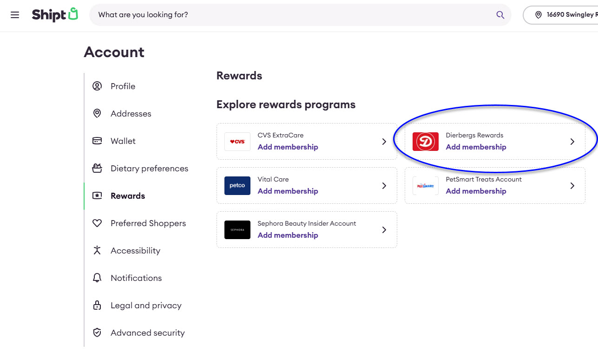Click the location pin icon
This screenshot has width=598, height=364.
(x=539, y=15)
